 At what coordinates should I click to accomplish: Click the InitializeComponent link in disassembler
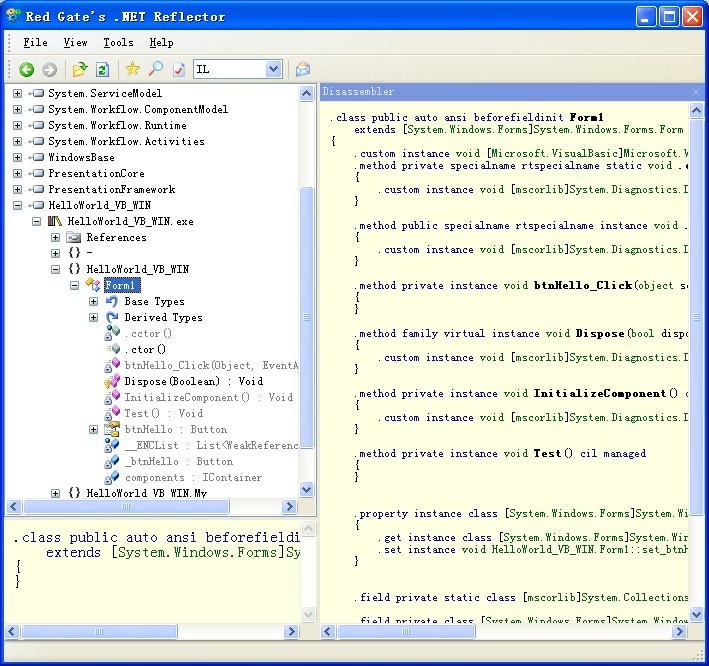600,393
